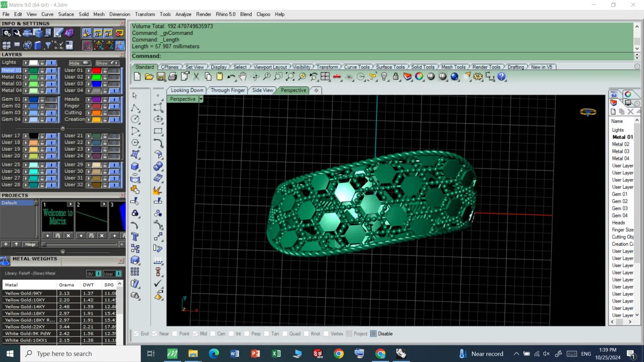Click the Print icon in Standard toolbar
The image size is (644, 362).
[x=173, y=76]
